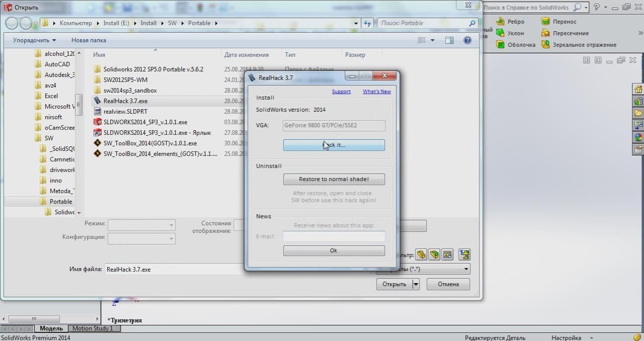This screenshot has height=341, width=644.
Task: Enable the Drawings filter icon in dialog
Action: pos(447,254)
